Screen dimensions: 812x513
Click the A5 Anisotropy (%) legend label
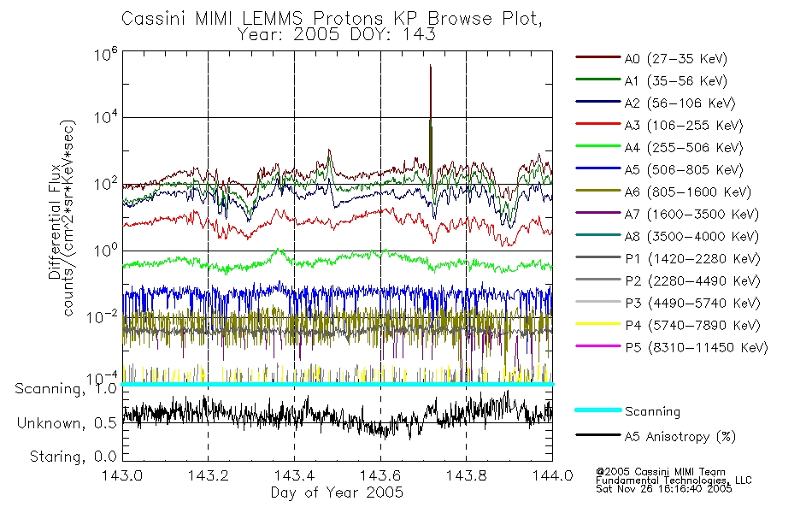tap(680, 437)
